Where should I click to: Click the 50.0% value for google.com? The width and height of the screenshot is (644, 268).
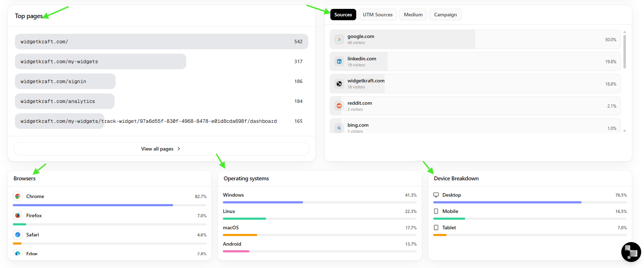point(611,40)
